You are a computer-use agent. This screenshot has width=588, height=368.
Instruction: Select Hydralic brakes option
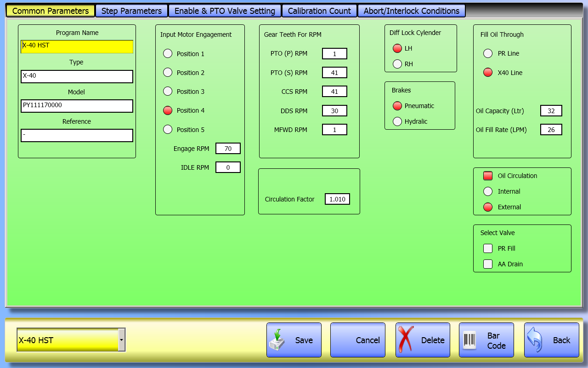point(397,121)
